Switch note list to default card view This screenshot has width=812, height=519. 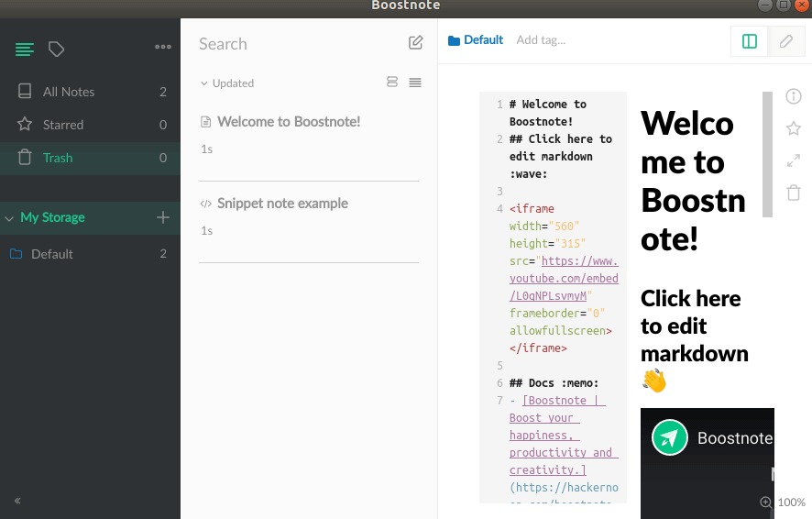pos(392,82)
